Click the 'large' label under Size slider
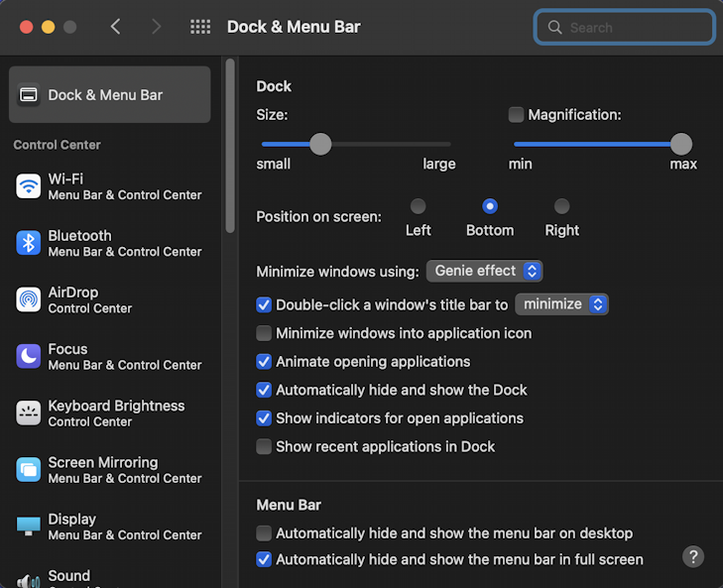The height and width of the screenshot is (588, 723). [x=439, y=164]
